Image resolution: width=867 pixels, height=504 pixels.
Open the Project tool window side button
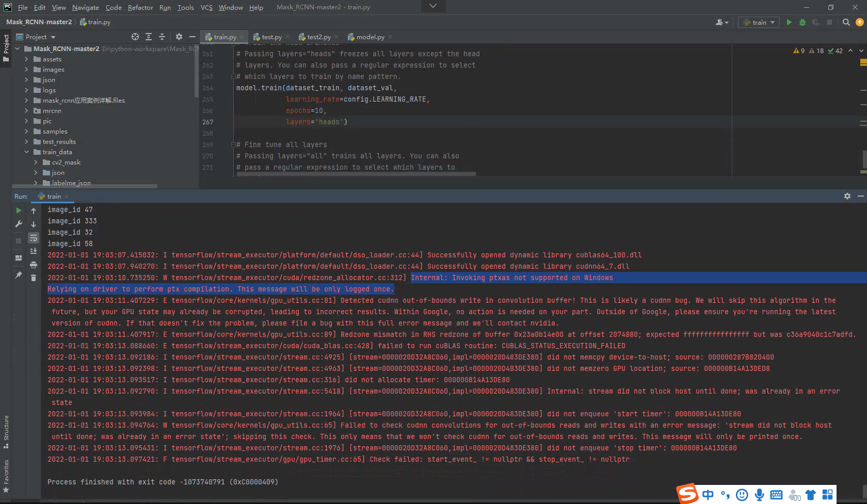[6, 48]
